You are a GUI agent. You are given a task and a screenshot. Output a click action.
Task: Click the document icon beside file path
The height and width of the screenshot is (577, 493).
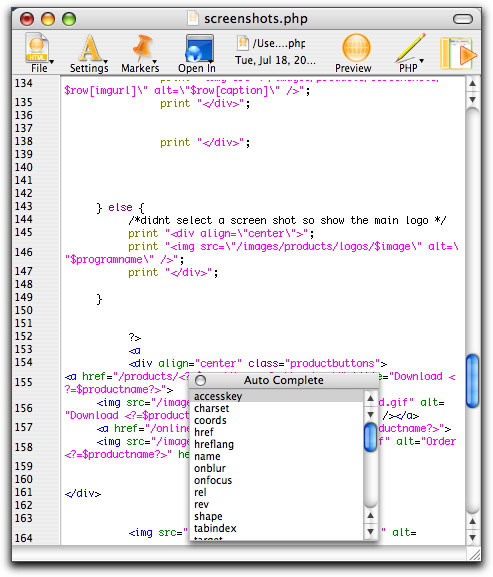[242, 43]
